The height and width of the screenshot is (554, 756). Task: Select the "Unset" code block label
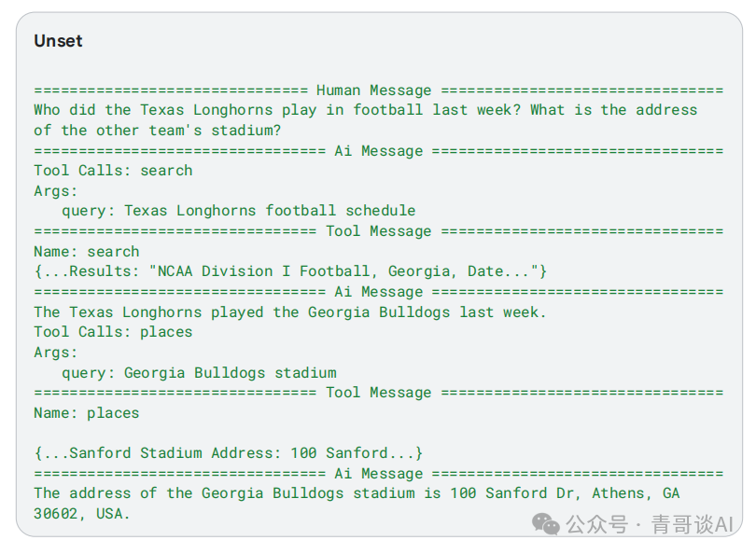[58, 41]
